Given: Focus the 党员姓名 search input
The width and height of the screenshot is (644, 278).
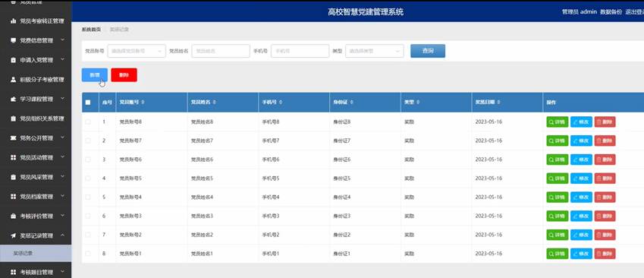Looking at the screenshot, I should (221, 51).
